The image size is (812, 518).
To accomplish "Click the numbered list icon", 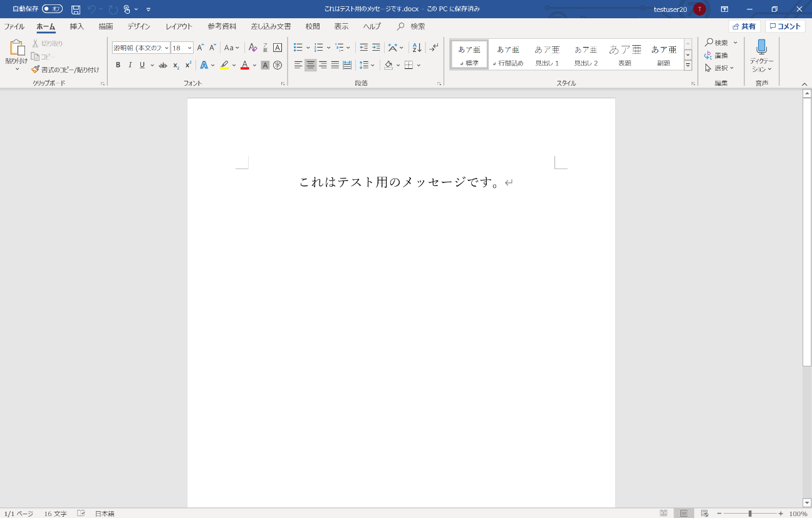I will (x=319, y=48).
